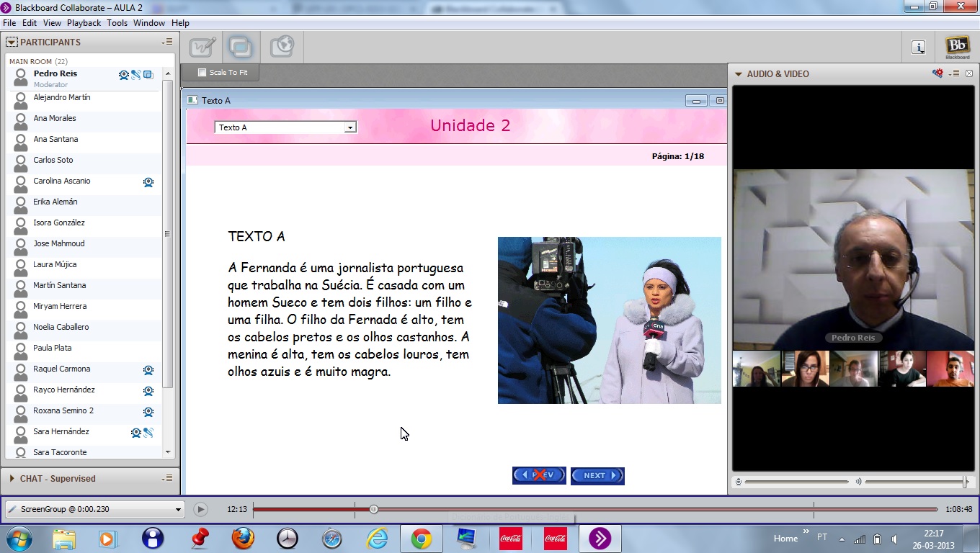Open the Edit menu

(x=30, y=23)
